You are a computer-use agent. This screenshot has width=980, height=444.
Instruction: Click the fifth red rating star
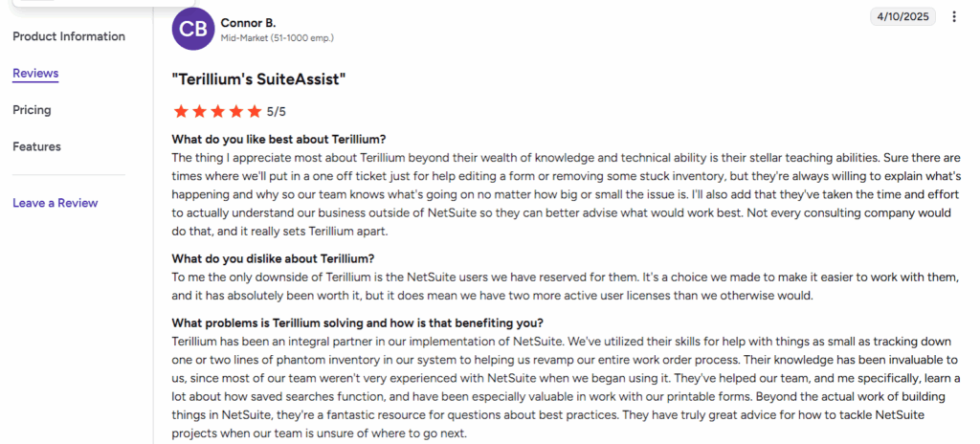[254, 111]
